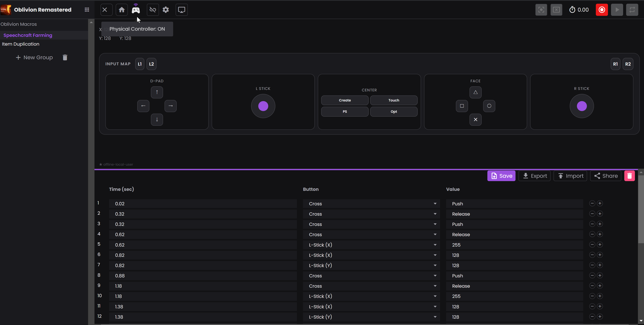
Task: Click the Value field of row 5
Action: [x=514, y=245]
